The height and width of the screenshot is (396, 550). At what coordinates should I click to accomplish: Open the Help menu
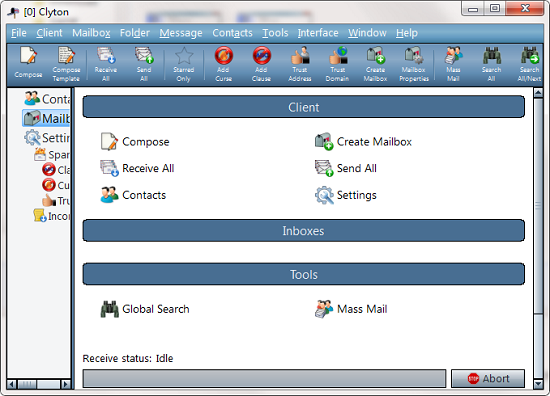click(x=407, y=33)
